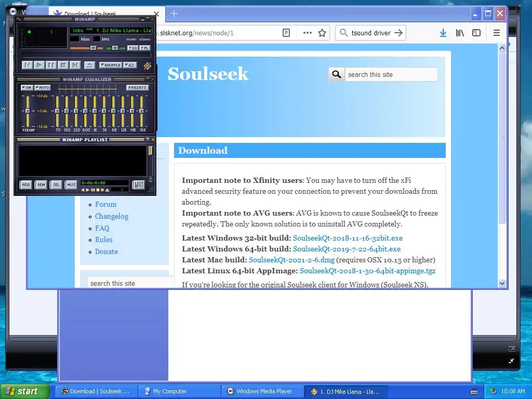This screenshot has height=399, width=532.
Task: Click the header search magnifier button
Action: click(x=337, y=74)
